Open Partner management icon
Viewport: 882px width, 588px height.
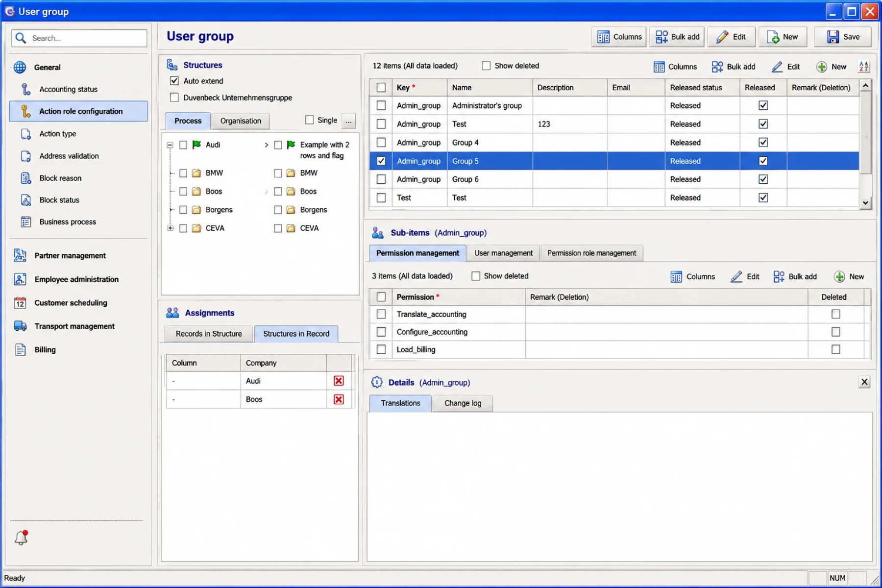pos(20,255)
